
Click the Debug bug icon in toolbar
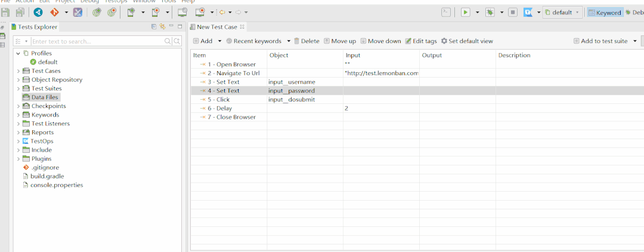(490, 13)
